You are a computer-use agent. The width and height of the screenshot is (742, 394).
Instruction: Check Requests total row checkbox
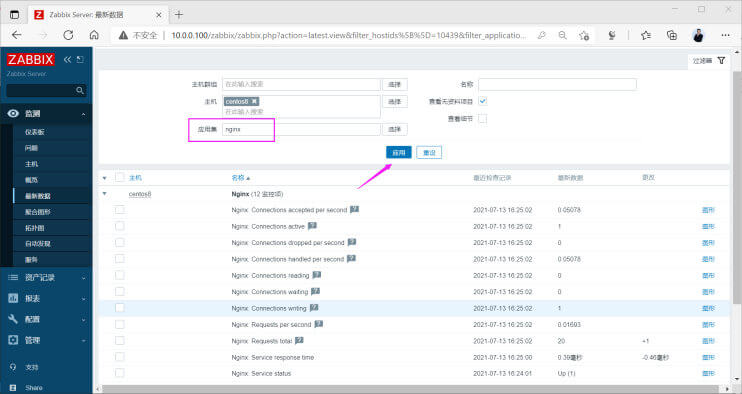click(120, 341)
